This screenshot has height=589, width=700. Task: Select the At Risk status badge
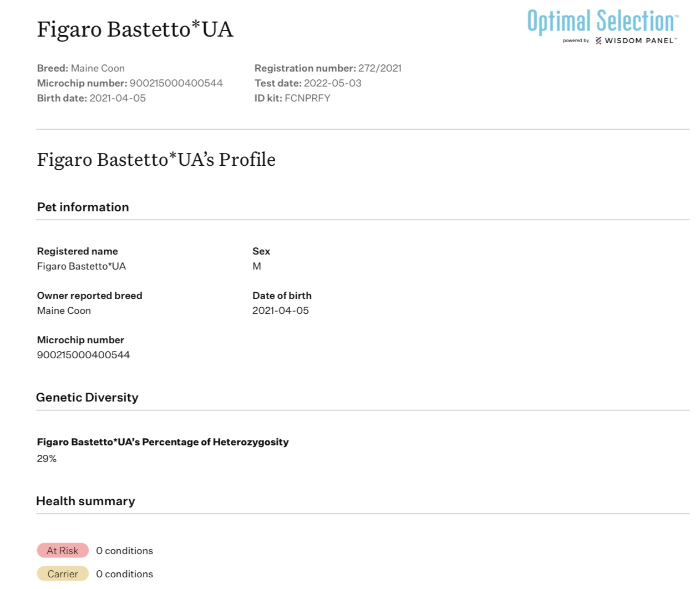click(63, 550)
